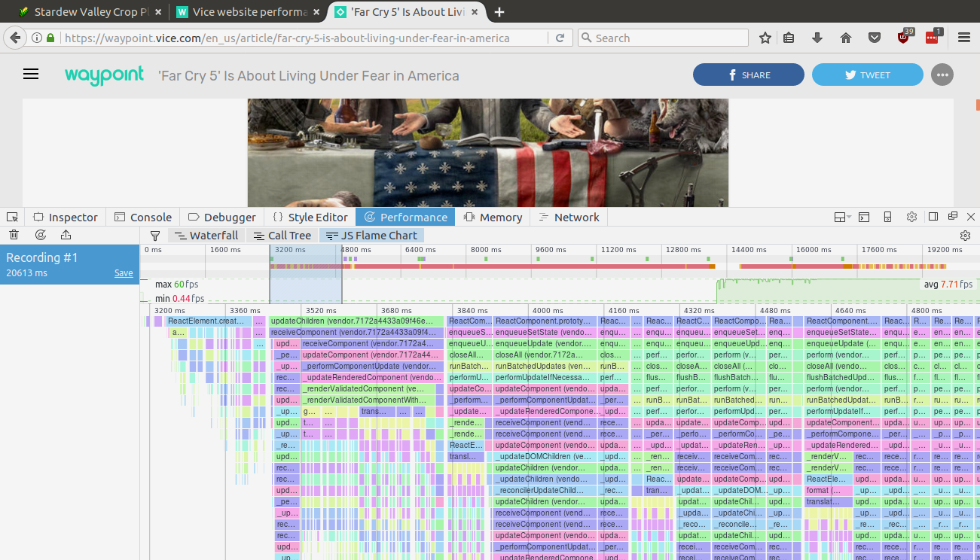This screenshot has width=980, height=560.
Task: Switch to Call Tree view
Action: (282, 236)
